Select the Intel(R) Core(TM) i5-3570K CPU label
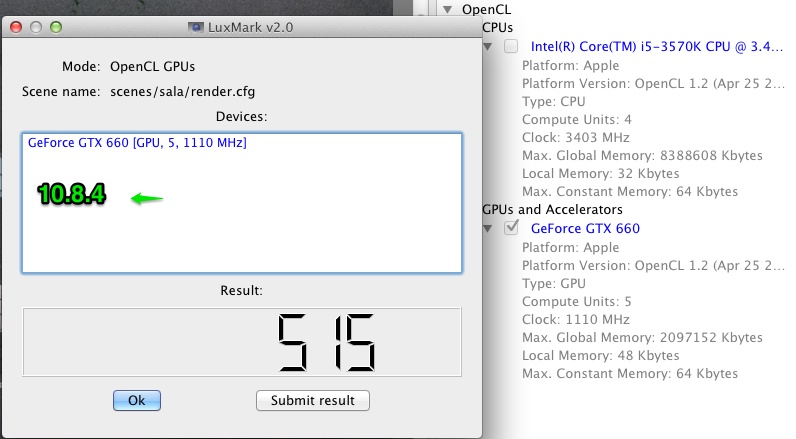Screen dimensions: 796x439 (x=656, y=47)
